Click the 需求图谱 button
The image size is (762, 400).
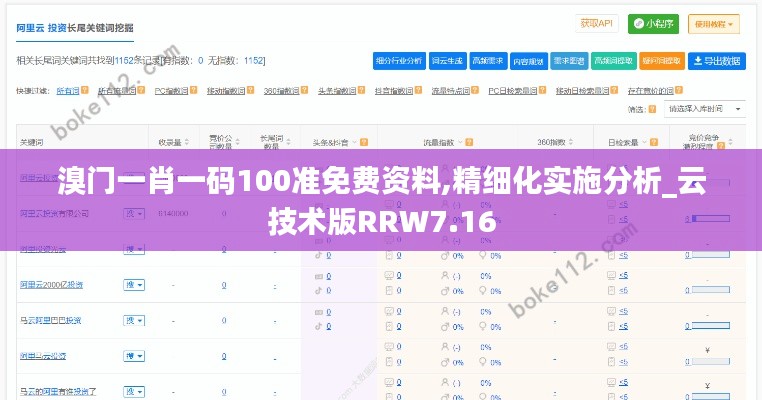click(569, 61)
